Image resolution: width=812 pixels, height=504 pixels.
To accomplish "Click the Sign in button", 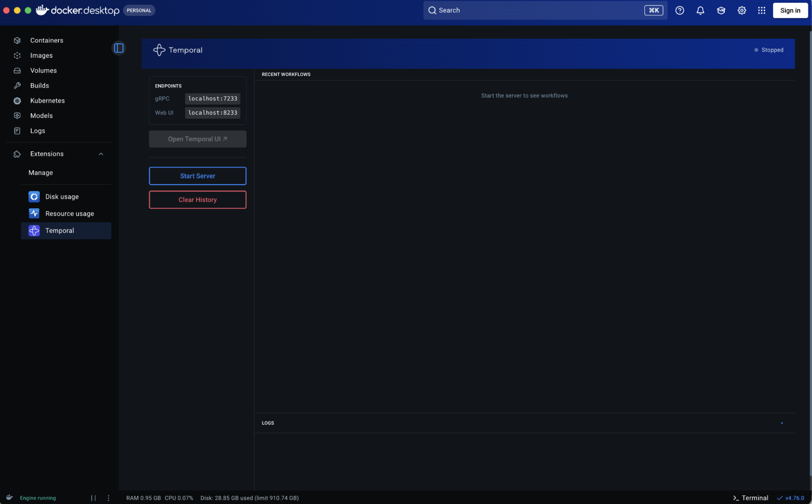I will click(790, 10).
